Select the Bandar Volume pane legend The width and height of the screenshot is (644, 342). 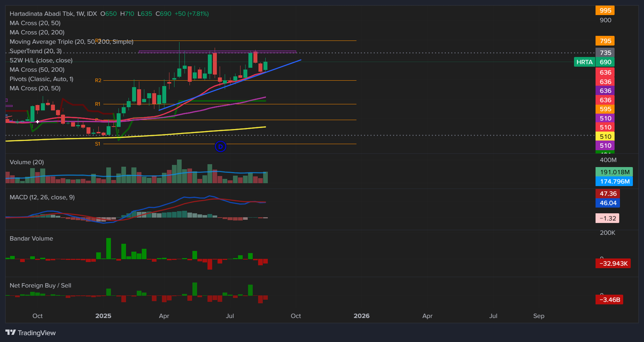[x=31, y=238]
